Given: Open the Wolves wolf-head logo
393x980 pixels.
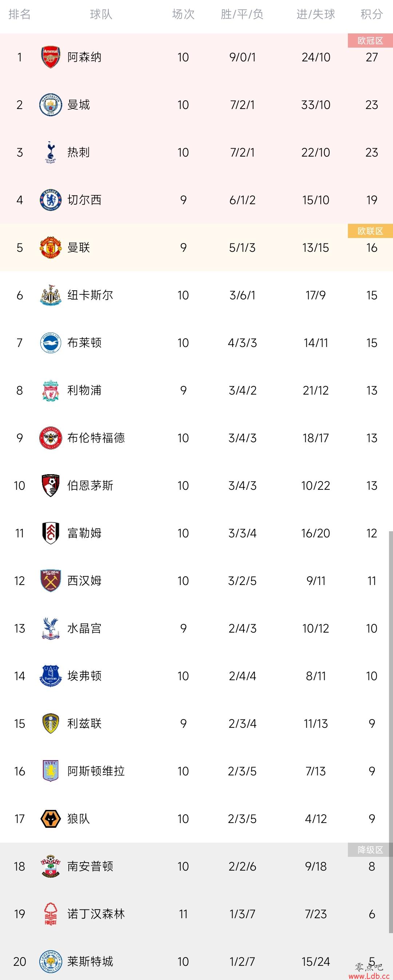Looking at the screenshot, I should tap(50, 818).
